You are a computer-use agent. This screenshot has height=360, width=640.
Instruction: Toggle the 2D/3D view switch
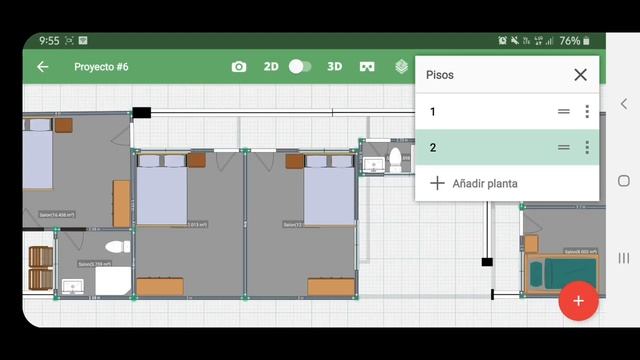[300, 67]
